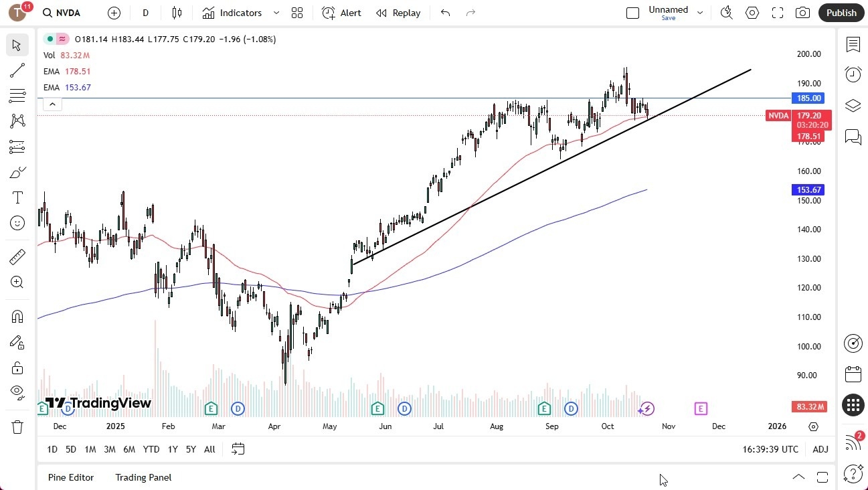Select the Trend Line drawing tool
This screenshot has height=490, width=868.
click(17, 70)
